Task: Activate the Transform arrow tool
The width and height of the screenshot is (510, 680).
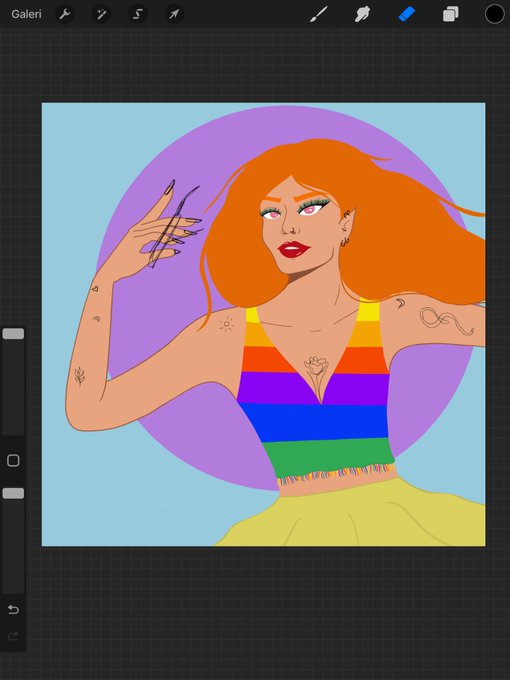Action: click(174, 14)
